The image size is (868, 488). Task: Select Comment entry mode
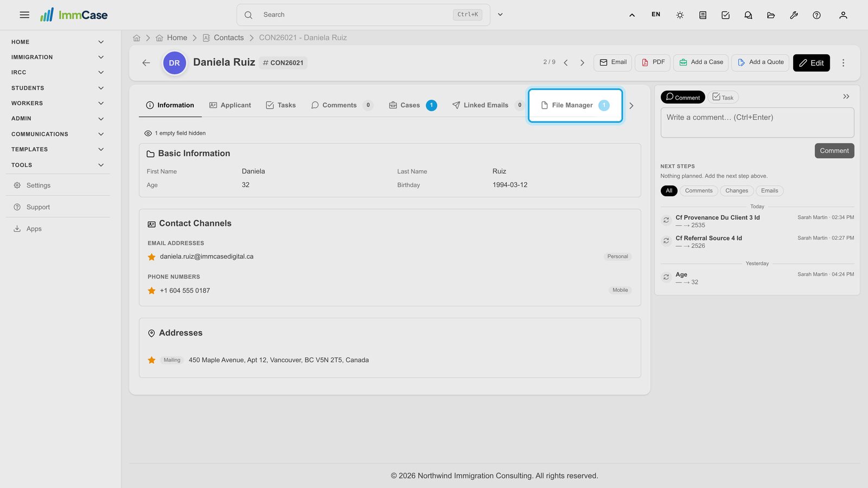[x=682, y=97]
